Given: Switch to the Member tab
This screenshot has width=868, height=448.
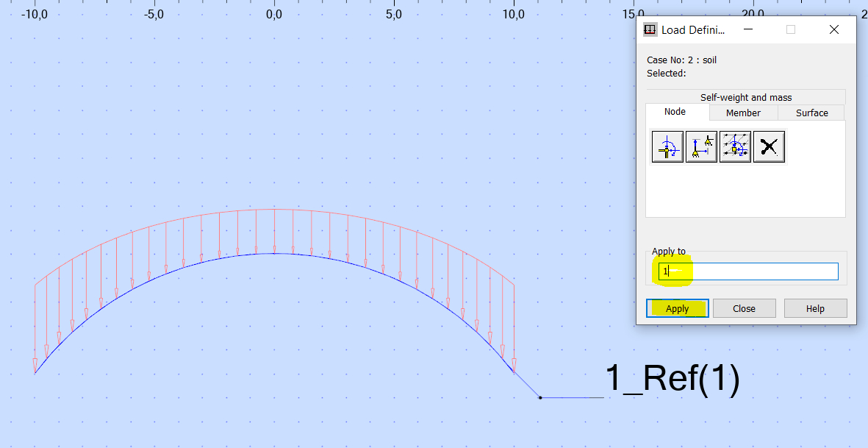Looking at the screenshot, I should point(743,113).
